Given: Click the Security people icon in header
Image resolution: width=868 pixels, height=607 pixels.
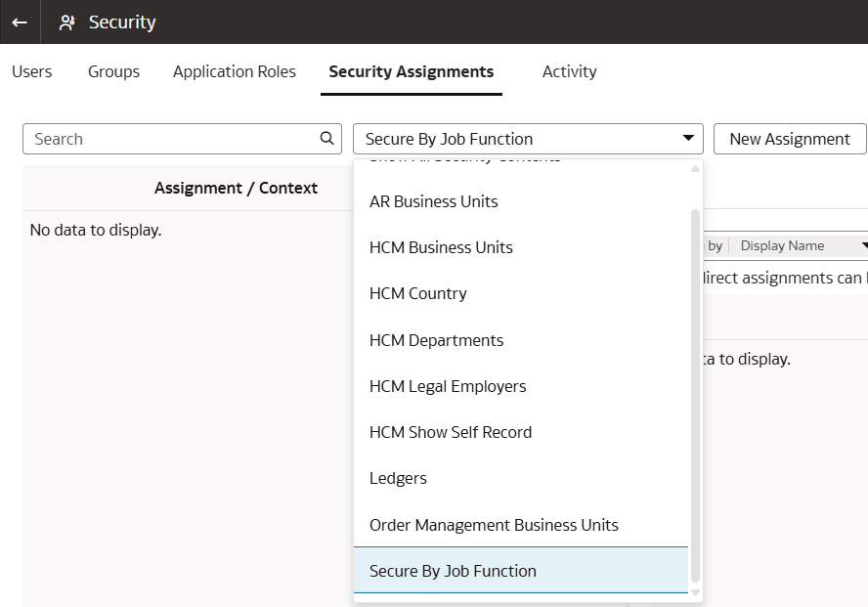Looking at the screenshot, I should tap(66, 22).
